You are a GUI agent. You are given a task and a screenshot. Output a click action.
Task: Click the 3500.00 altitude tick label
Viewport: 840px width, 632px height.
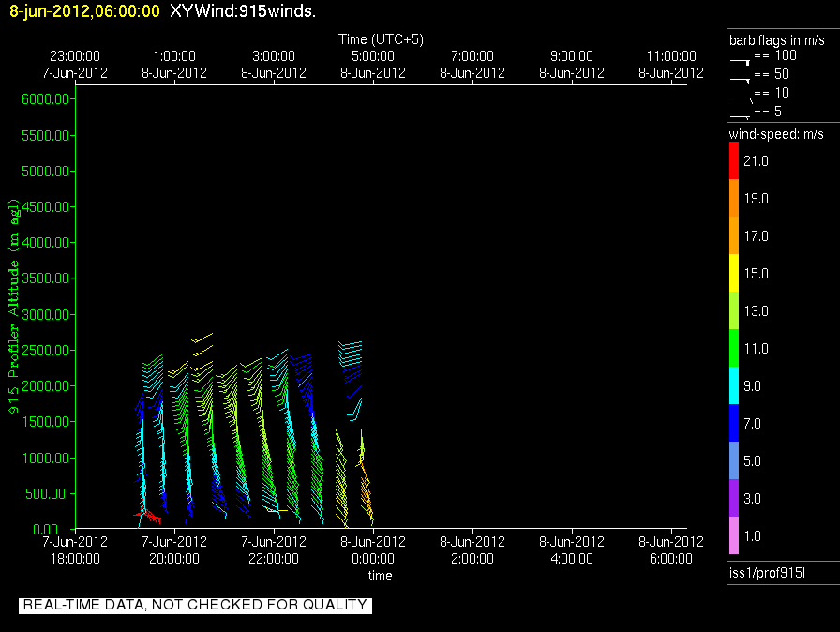pyautogui.click(x=46, y=278)
